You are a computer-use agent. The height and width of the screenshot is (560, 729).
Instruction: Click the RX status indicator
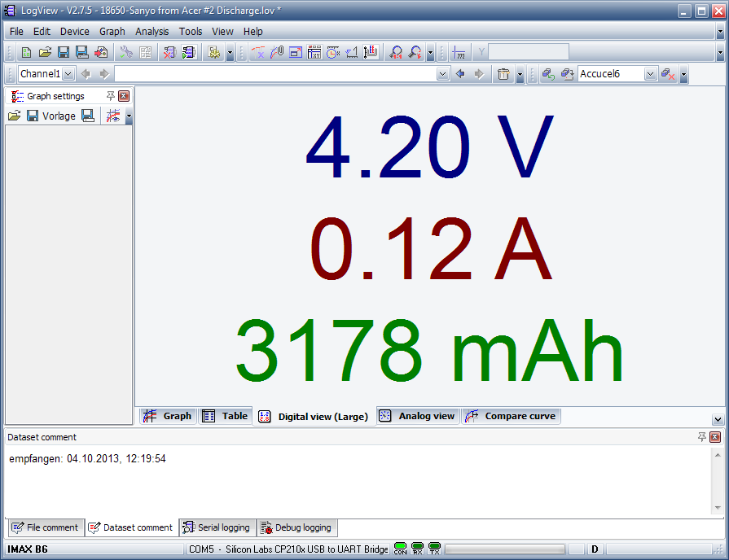[x=418, y=549]
